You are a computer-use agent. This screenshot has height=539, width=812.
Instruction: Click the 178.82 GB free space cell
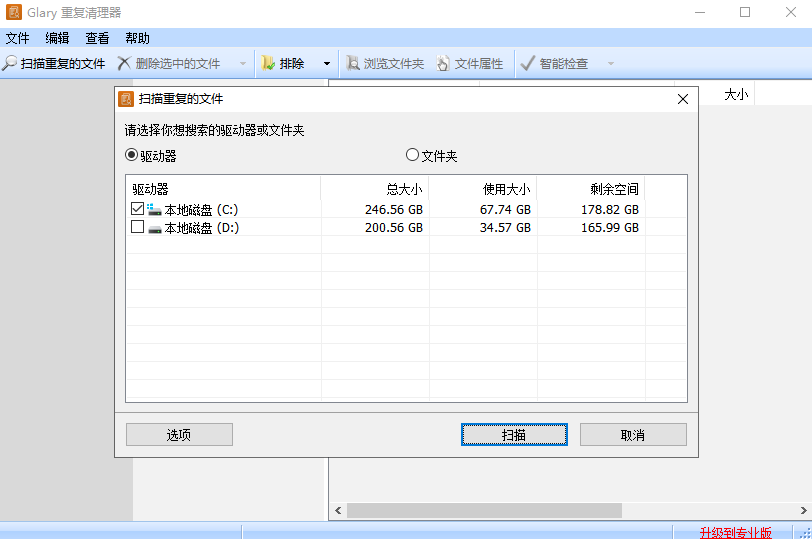[610, 210]
